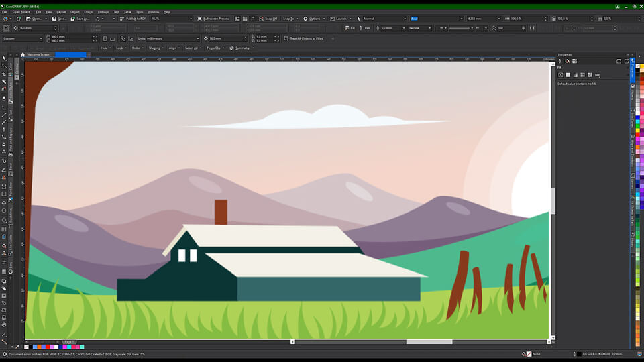Screen dimensions: 644x362
Task: Select Uniform fill type icon
Action: (568, 75)
